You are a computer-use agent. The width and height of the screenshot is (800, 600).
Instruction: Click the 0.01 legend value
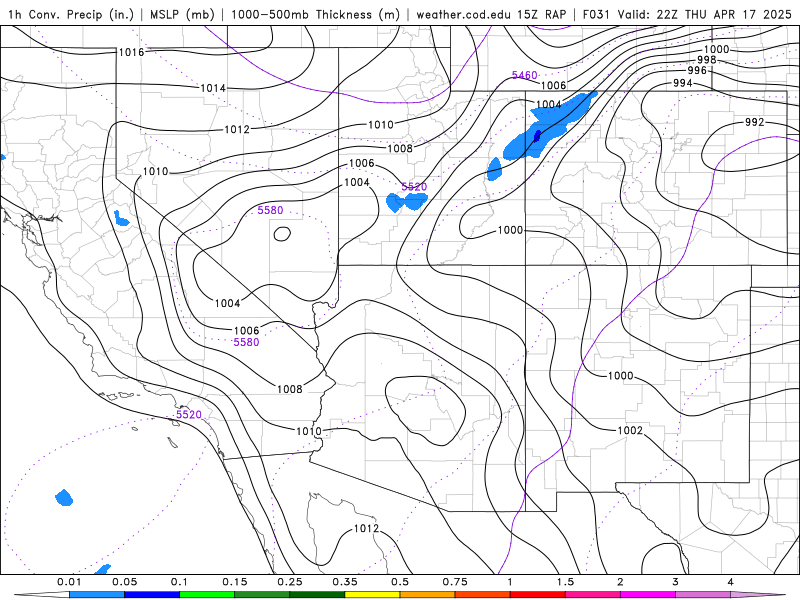point(69,582)
